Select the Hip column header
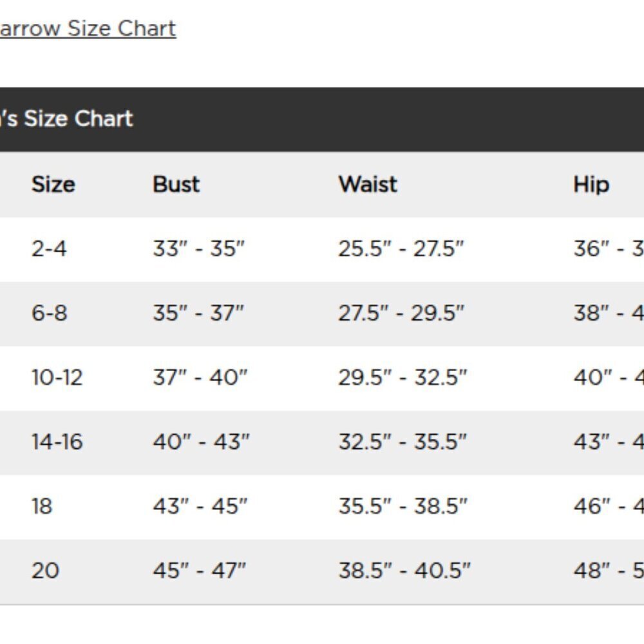The width and height of the screenshot is (644, 644). coord(591,184)
